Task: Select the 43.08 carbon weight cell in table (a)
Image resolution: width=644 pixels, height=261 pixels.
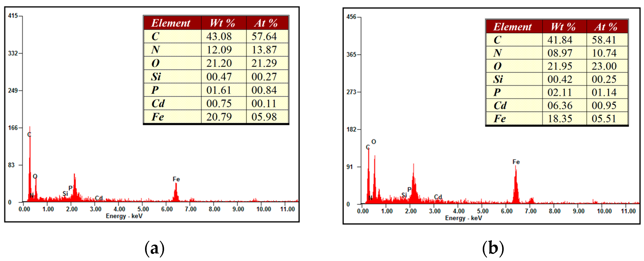Action: tap(219, 36)
